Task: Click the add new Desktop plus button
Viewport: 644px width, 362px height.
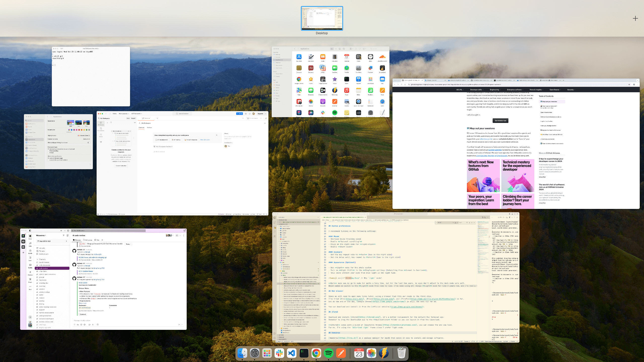Action: tap(635, 18)
